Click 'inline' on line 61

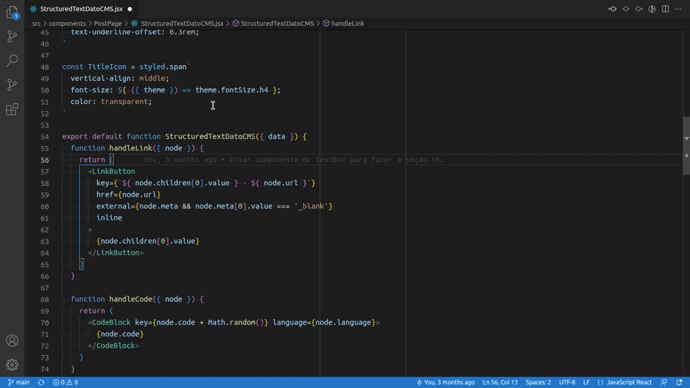[109, 218]
